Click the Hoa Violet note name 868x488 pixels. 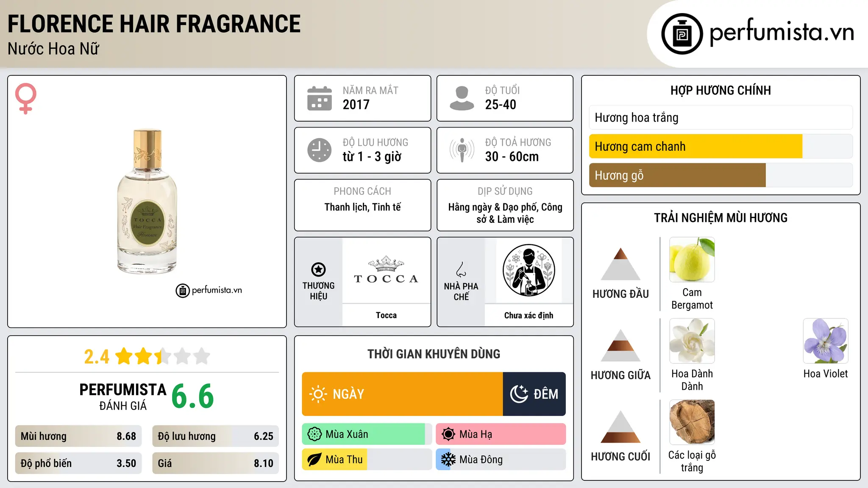coord(826,374)
